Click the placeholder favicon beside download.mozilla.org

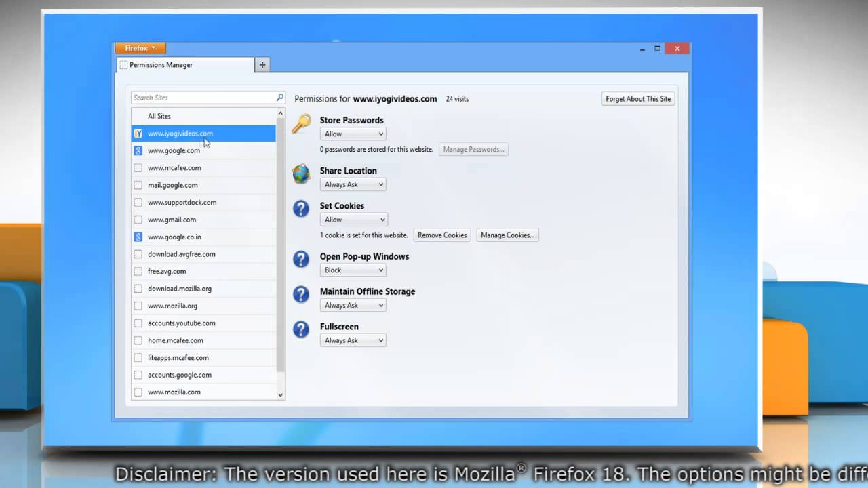tap(138, 289)
